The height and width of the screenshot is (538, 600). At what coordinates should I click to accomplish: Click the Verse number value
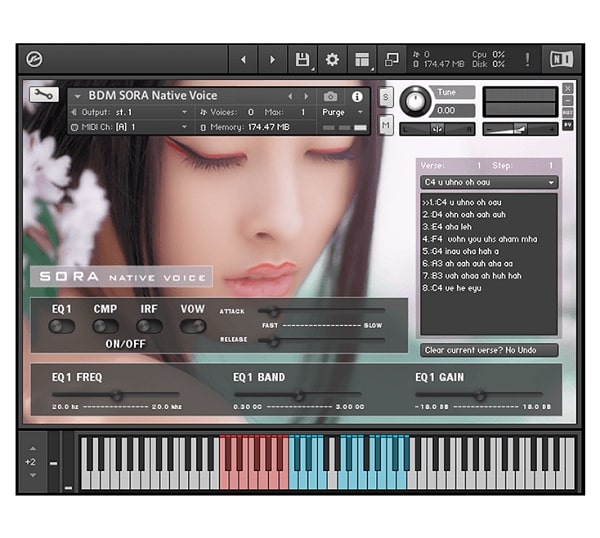tap(478, 166)
